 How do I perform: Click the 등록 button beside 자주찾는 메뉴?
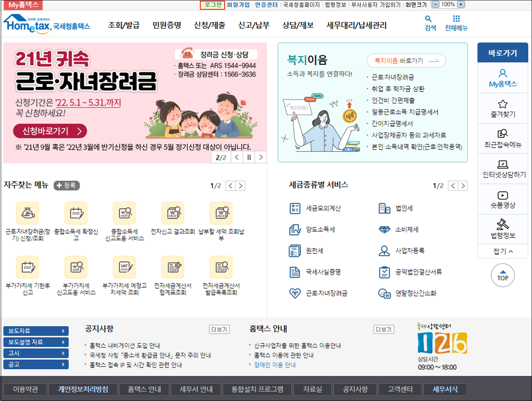(x=67, y=186)
